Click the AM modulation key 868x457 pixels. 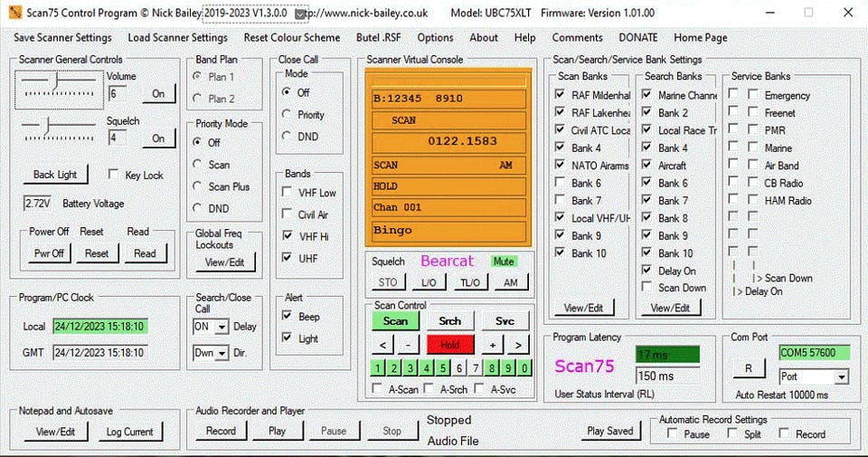(511, 282)
